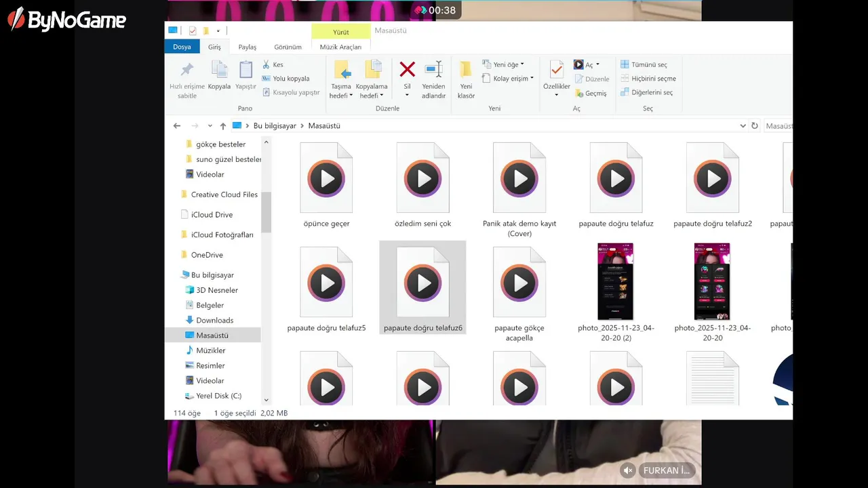The image size is (868, 488).
Task: Click the Yapıştır paste icon
Action: tap(245, 76)
